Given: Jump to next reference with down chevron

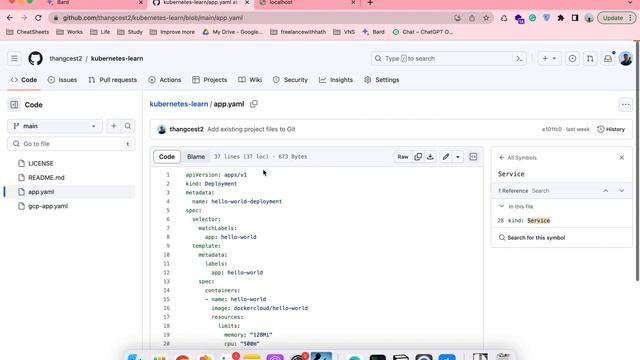Looking at the screenshot, I should (x=621, y=191).
